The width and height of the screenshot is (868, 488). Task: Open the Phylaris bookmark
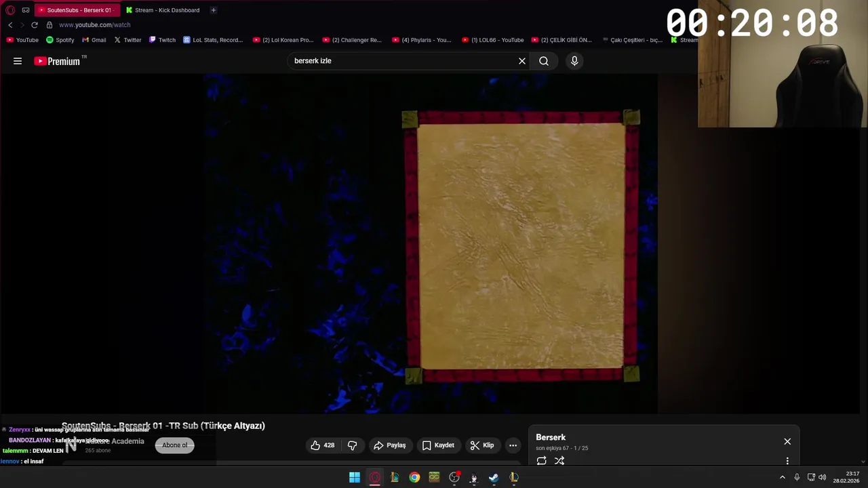click(x=422, y=40)
